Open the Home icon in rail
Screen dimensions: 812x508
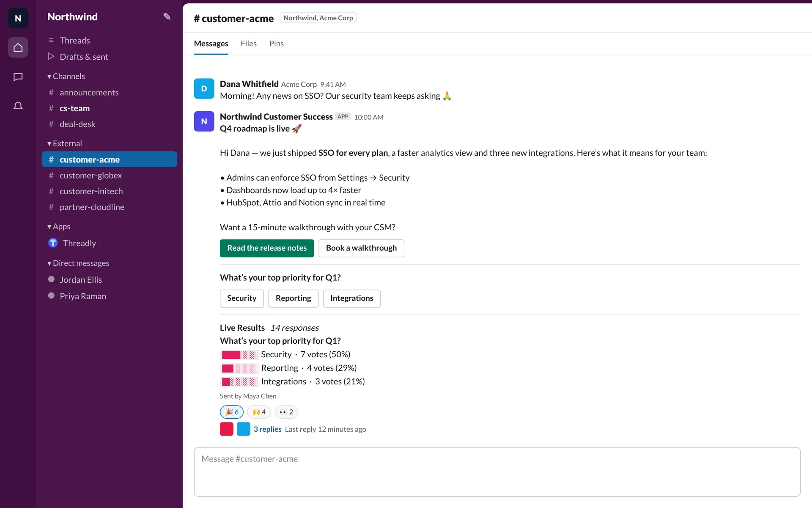tap(18, 47)
